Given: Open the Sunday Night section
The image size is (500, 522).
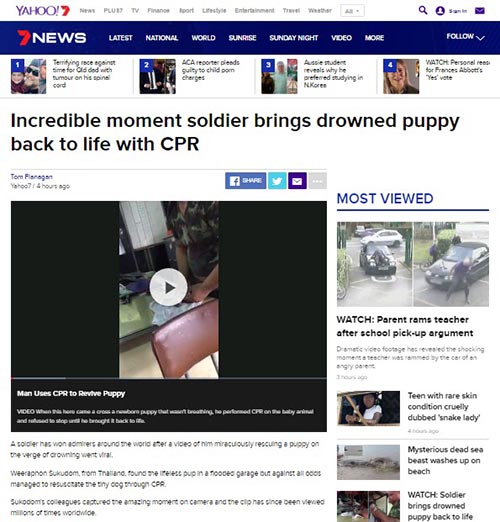Looking at the screenshot, I should coord(294,38).
